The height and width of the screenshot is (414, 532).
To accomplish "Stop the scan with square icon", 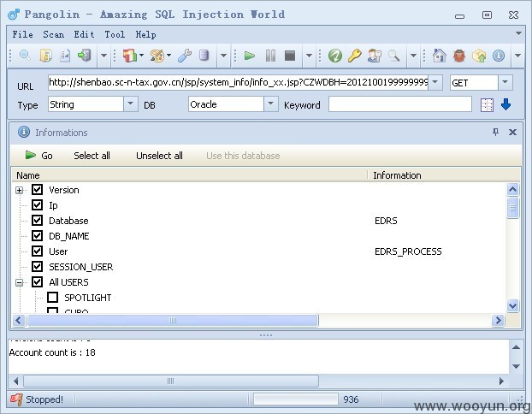I will click(x=290, y=56).
